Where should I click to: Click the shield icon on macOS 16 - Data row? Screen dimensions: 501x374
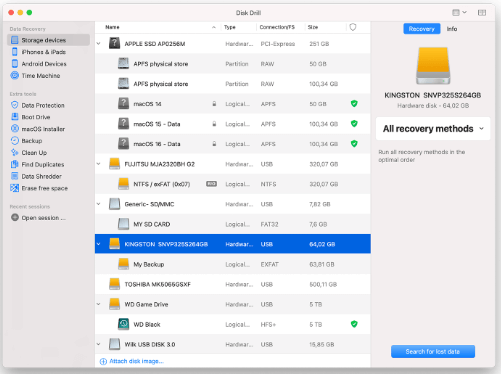click(x=354, y=144)
